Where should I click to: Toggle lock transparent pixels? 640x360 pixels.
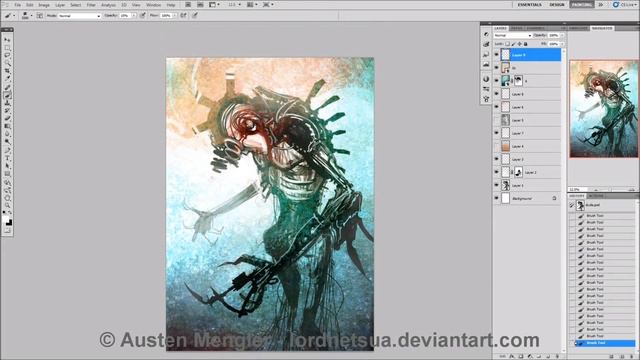[507, 44]
